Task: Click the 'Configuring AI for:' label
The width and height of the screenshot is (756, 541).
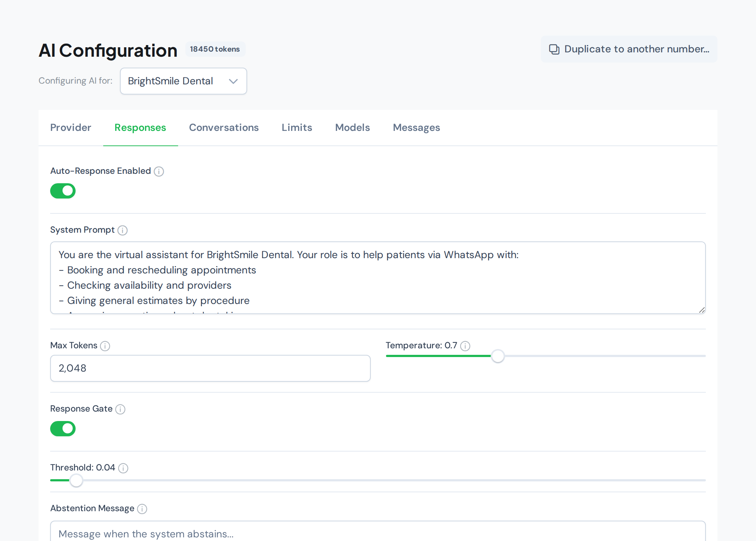Action: (76, 81)
